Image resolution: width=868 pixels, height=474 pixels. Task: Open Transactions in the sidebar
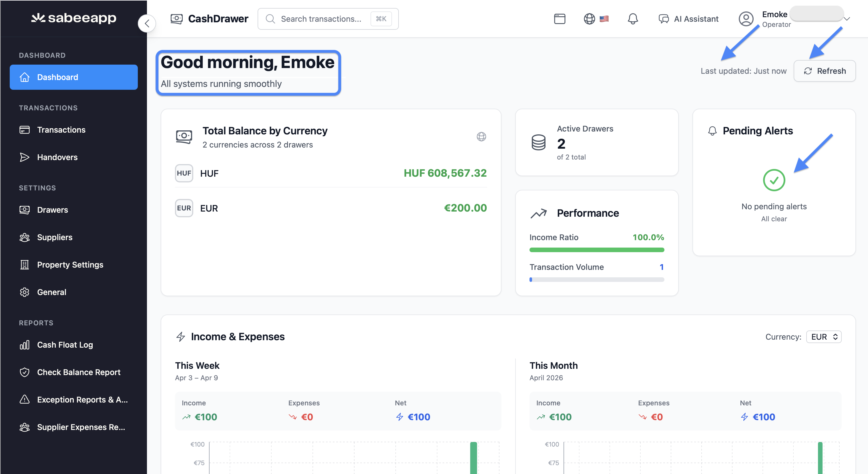pos(61,130)
